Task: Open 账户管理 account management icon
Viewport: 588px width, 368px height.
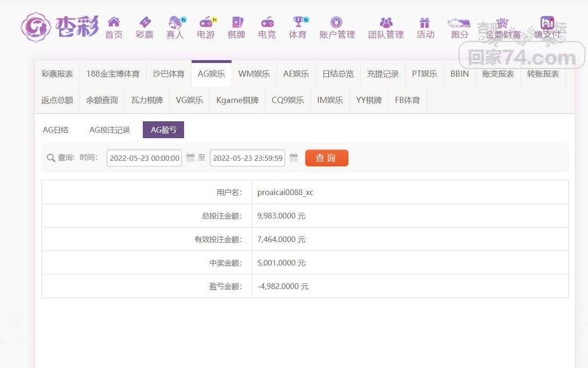Action: [336, 22]
